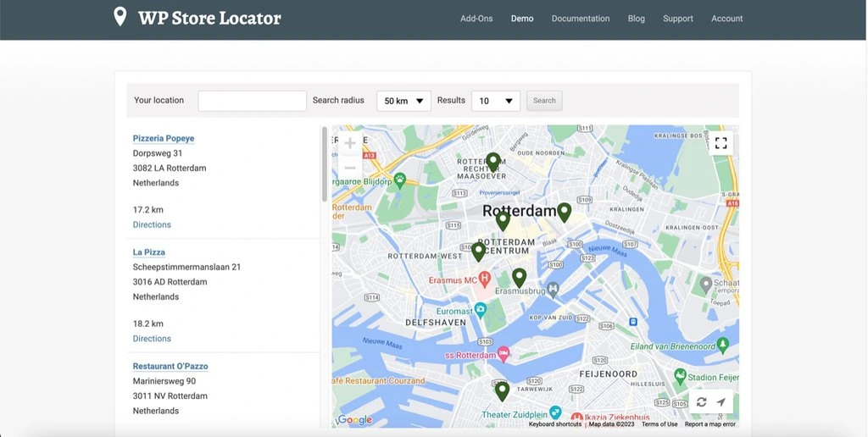Open the Blog nav link
Image resolution: width=868 pixels, height=437 pixels.
click(x=636, y=19)
